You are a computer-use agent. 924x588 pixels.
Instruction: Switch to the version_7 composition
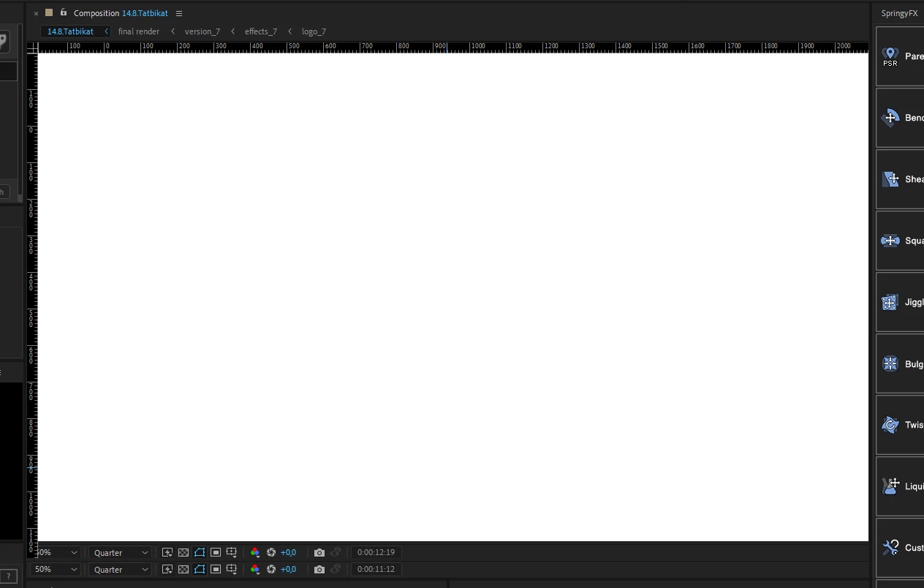[202, 31]
